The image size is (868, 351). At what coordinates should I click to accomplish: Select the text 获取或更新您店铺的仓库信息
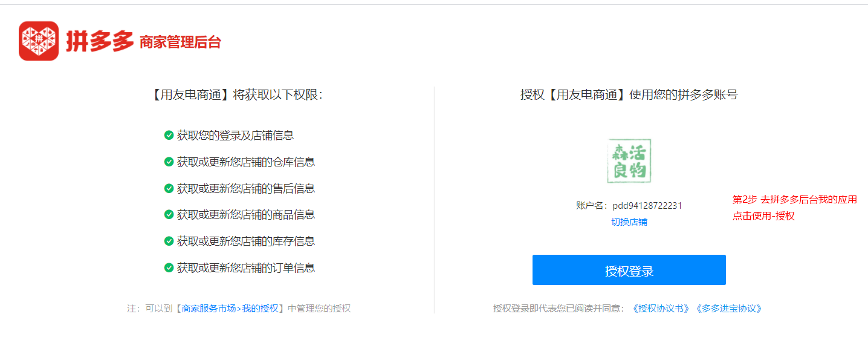click(246, 162)
